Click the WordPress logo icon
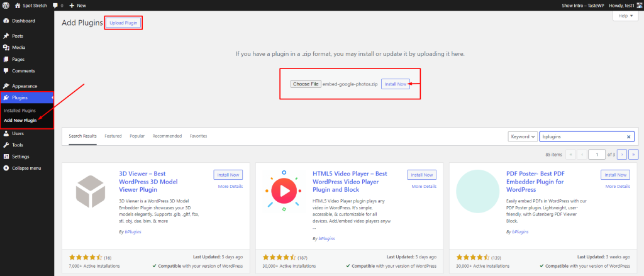This screenshot has height=276, width=644. click(x=6, y=6)
